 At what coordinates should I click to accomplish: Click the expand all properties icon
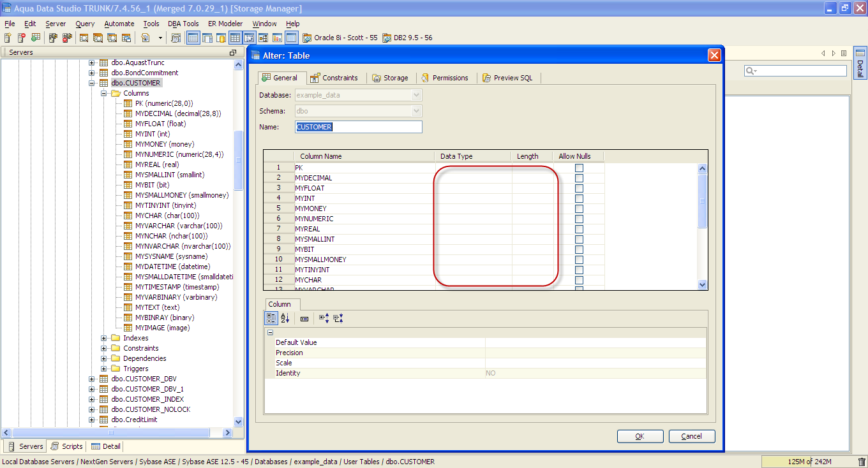324,318
